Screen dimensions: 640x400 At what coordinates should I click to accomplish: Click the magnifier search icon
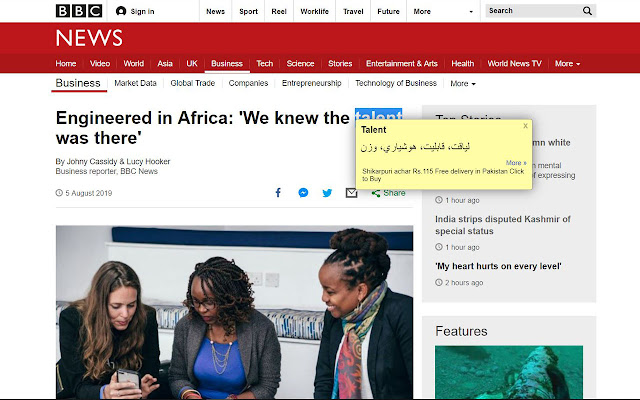point(587,11)
